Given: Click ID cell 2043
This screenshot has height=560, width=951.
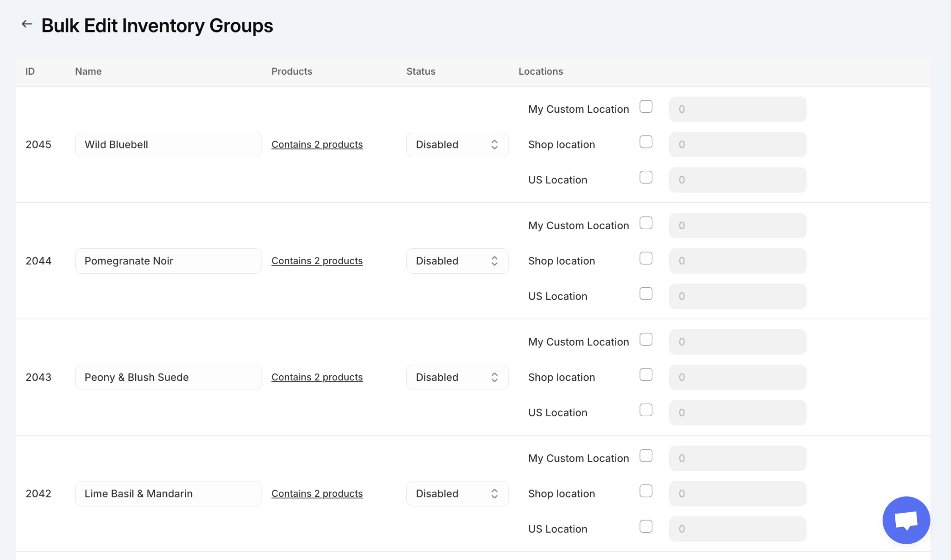Looking at the screenshot, I should click(39, 378).
